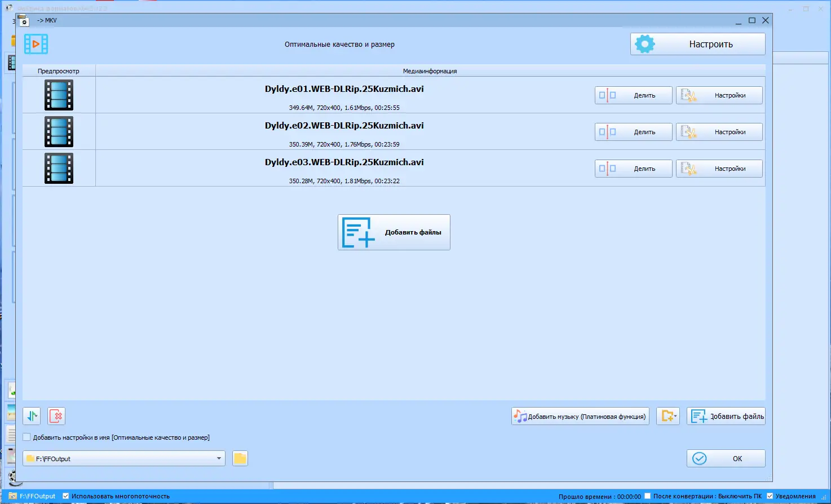Viewport: 831px width, 504px height.
Task: Click the Предпросмотр column header
Action: [x=59, y=71]
